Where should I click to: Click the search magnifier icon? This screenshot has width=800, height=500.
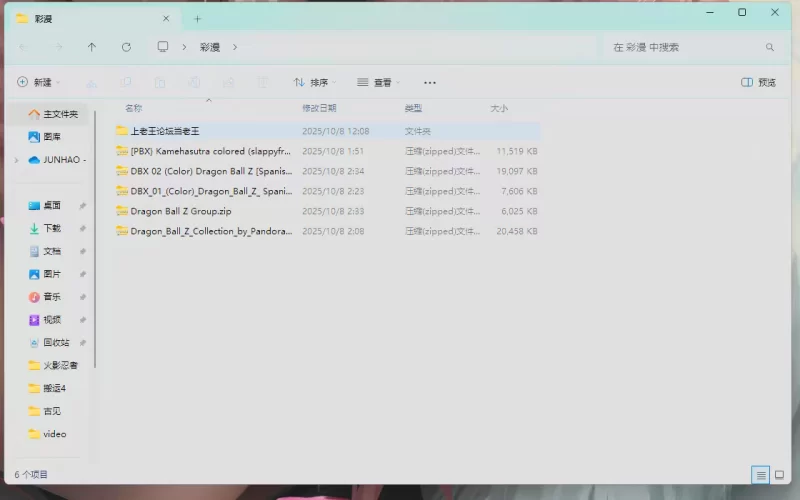(770, 47)
